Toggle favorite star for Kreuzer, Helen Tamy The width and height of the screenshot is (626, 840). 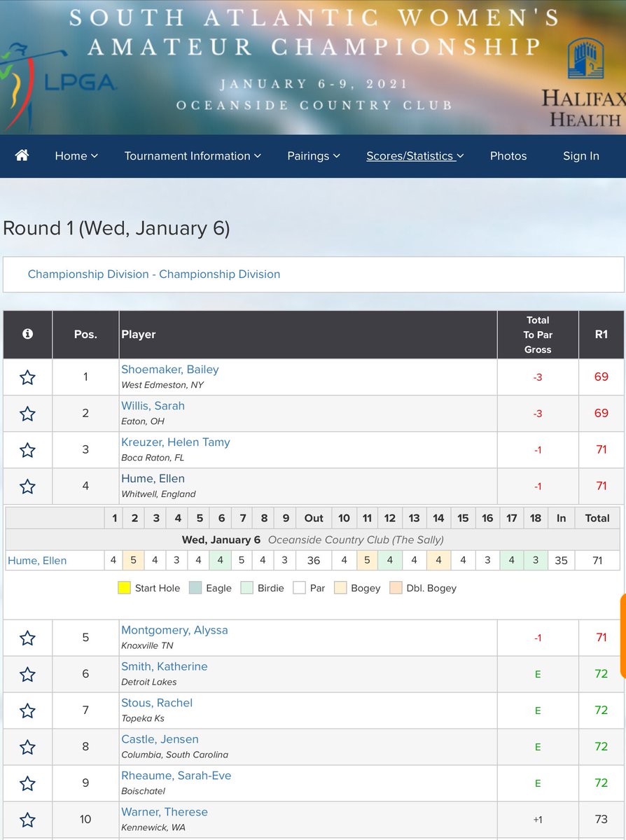coord(27,450)
